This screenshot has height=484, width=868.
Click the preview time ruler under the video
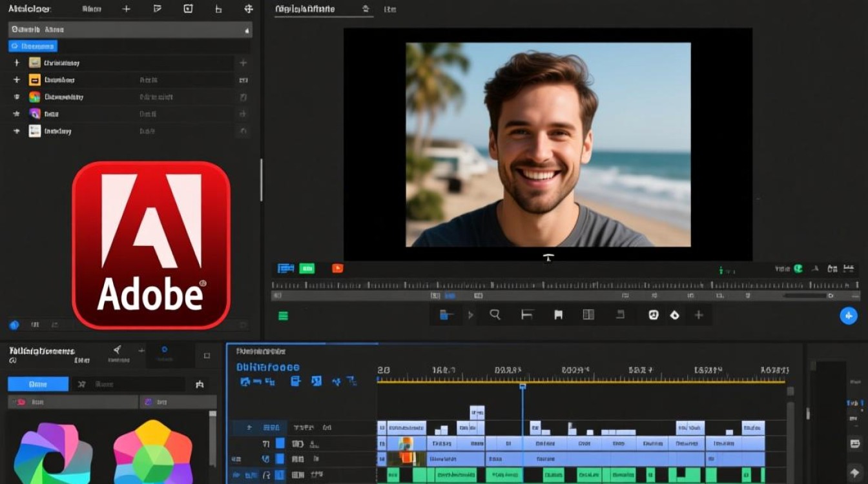coord(564,285)
